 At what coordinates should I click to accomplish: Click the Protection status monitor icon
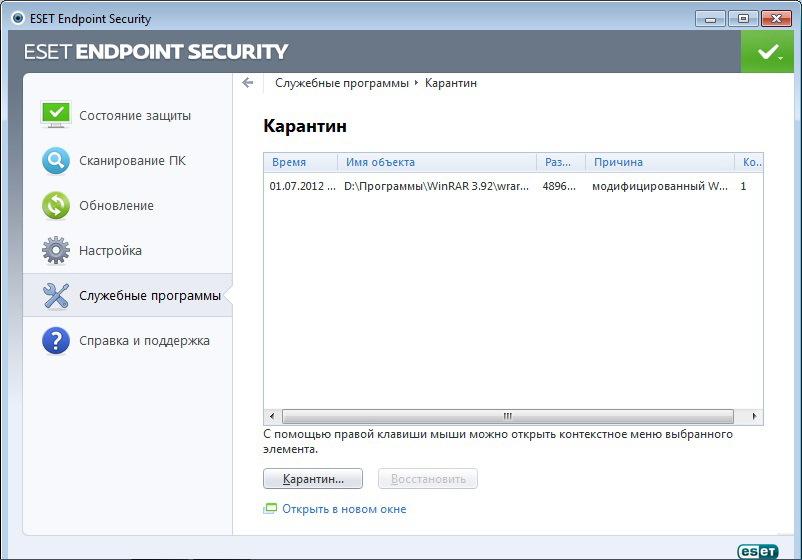click(x=56, y=115)
